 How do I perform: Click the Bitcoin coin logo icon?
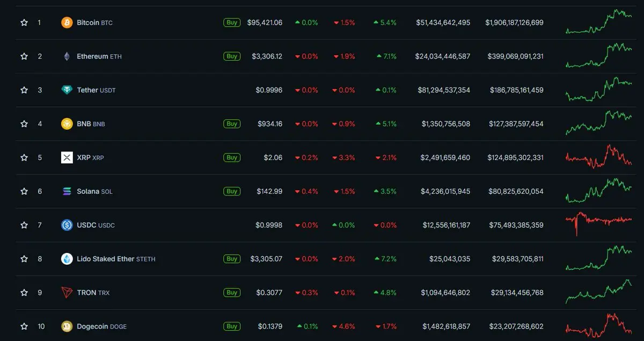pos(67,23)
